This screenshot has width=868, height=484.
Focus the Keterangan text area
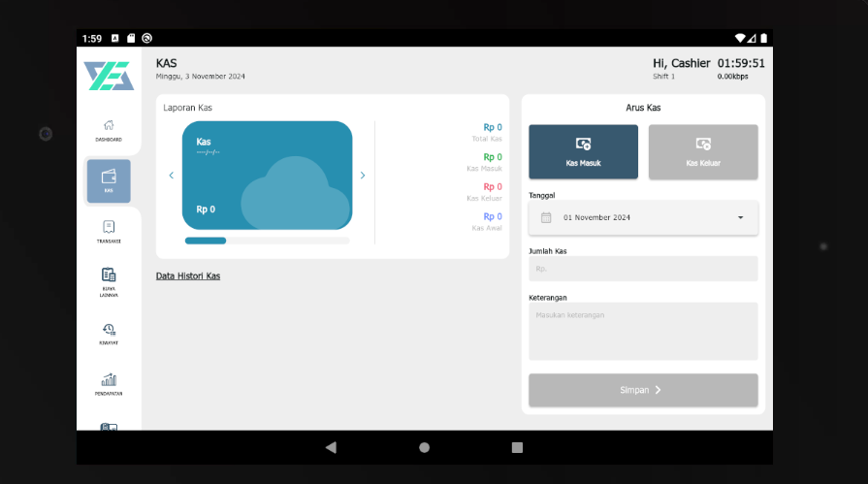[643, 331]
